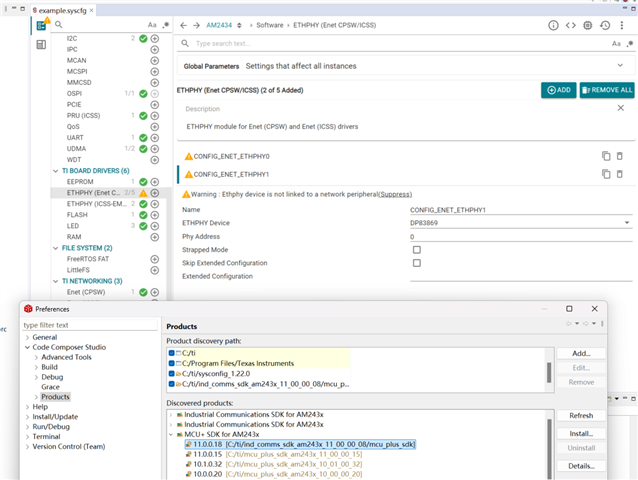
Task: Delete CONFIG_ENET_ETHPHY0 with trash icon
Action: (619, 156)
